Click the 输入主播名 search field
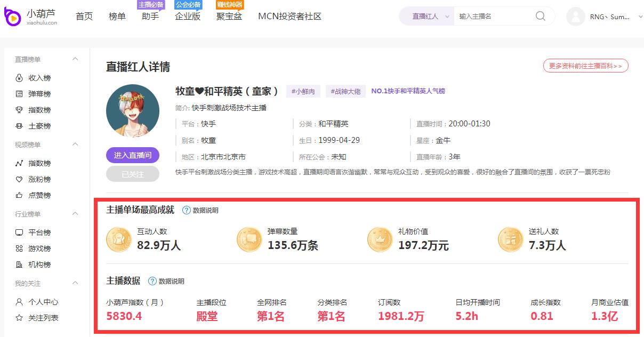 (493, 17)
